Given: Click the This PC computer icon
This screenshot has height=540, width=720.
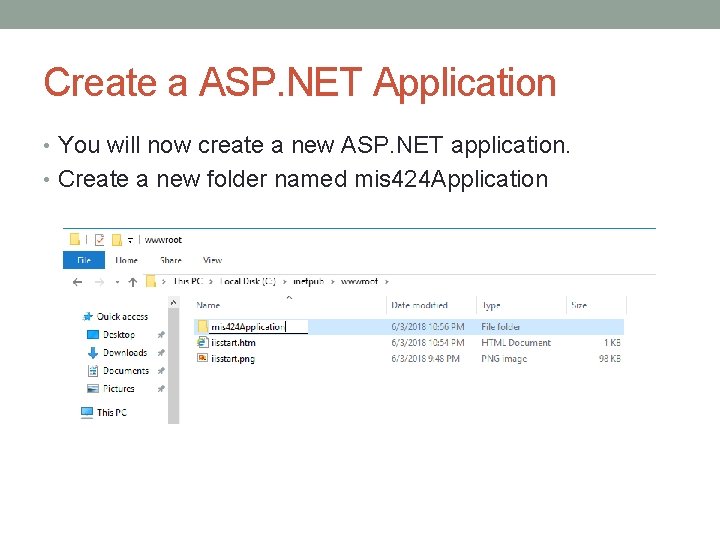Looking at the screenshot, I should (87, 412).
